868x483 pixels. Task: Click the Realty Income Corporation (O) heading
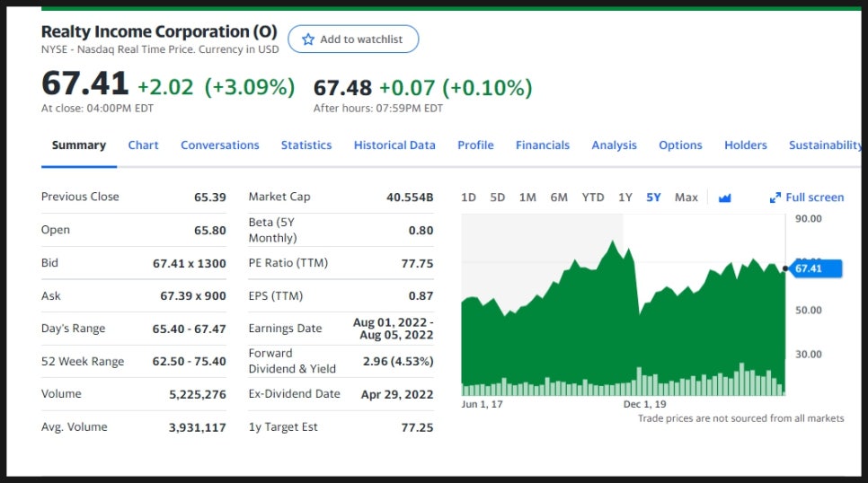point(159,31)
